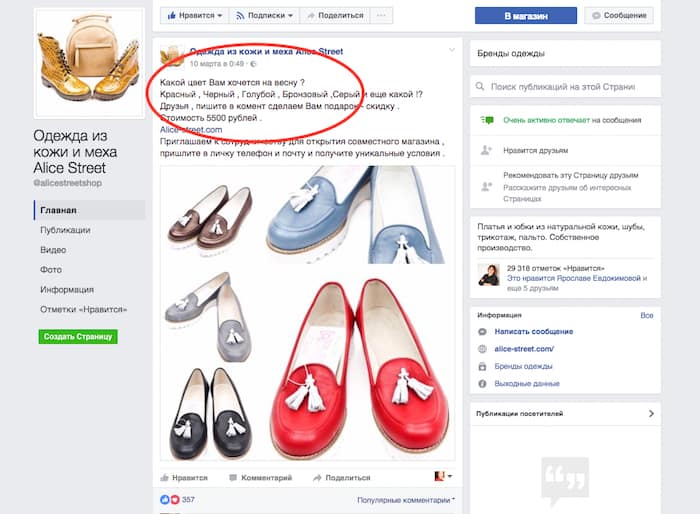Toggle the Нравится page like button
The image size is (700, 514).
point(192,15)
